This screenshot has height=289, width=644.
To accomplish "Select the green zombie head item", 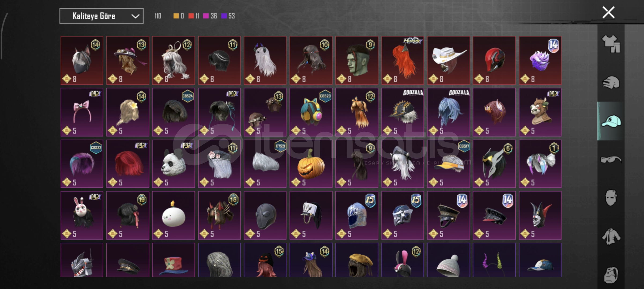I will (357, 60).
